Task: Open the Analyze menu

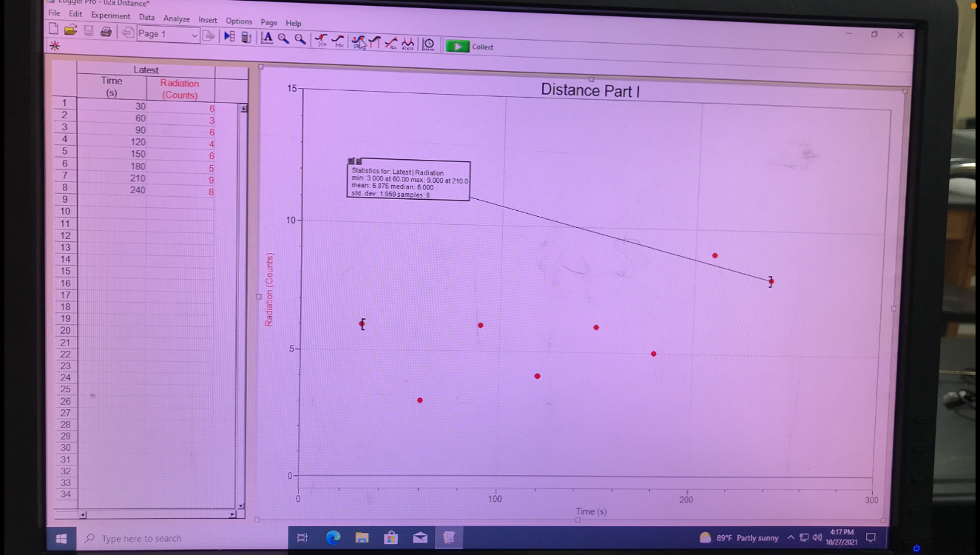Action: (176, 18)
